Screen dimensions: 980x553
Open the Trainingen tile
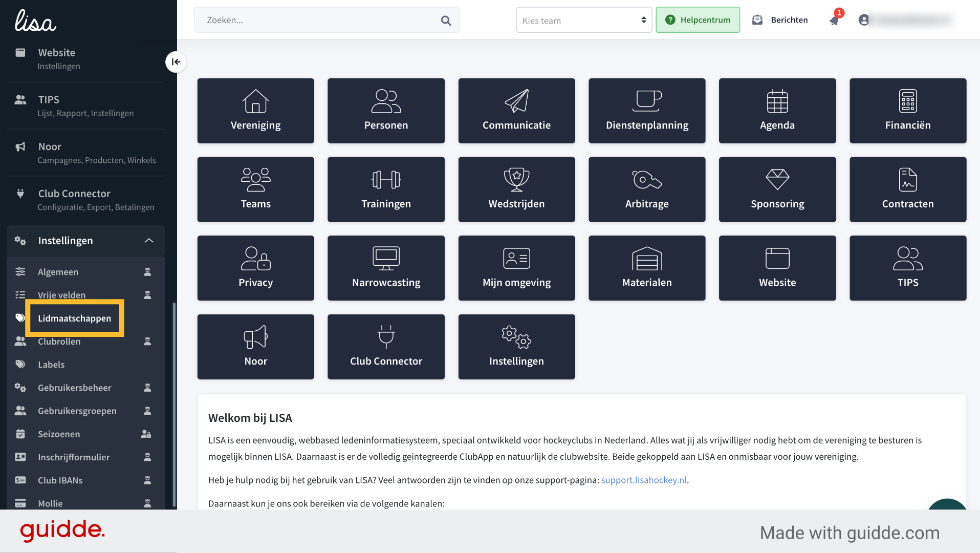[386, 189]
